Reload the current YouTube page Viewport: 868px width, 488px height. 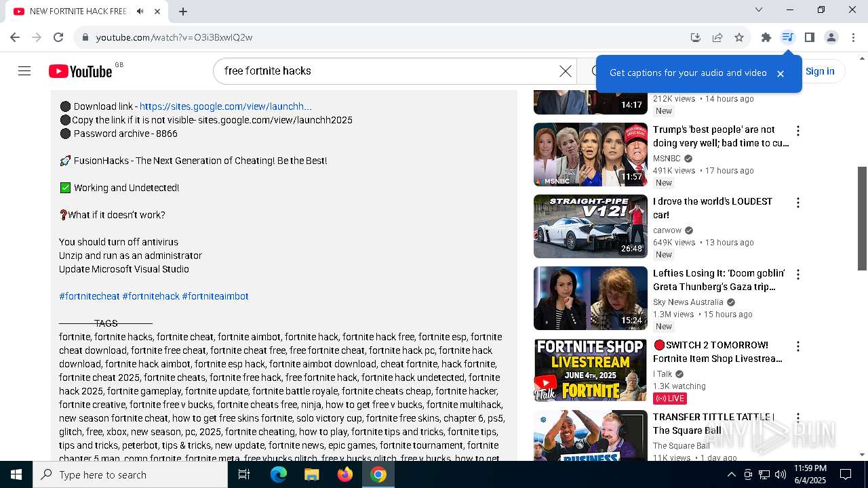58,37
